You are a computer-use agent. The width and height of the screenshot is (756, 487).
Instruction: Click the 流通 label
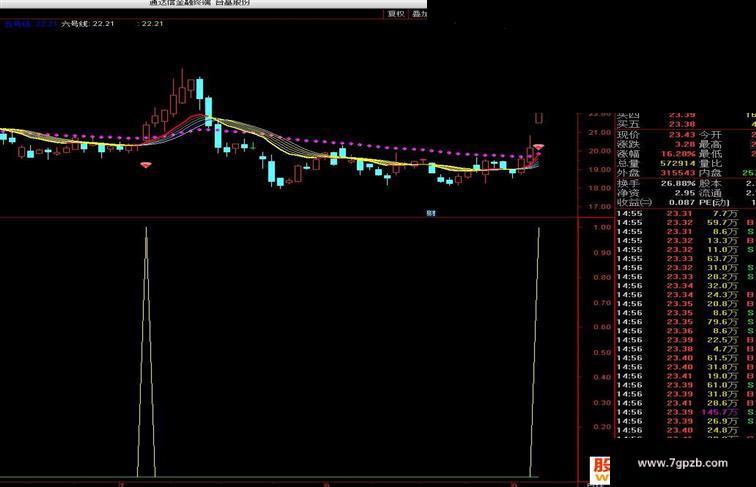710,193
